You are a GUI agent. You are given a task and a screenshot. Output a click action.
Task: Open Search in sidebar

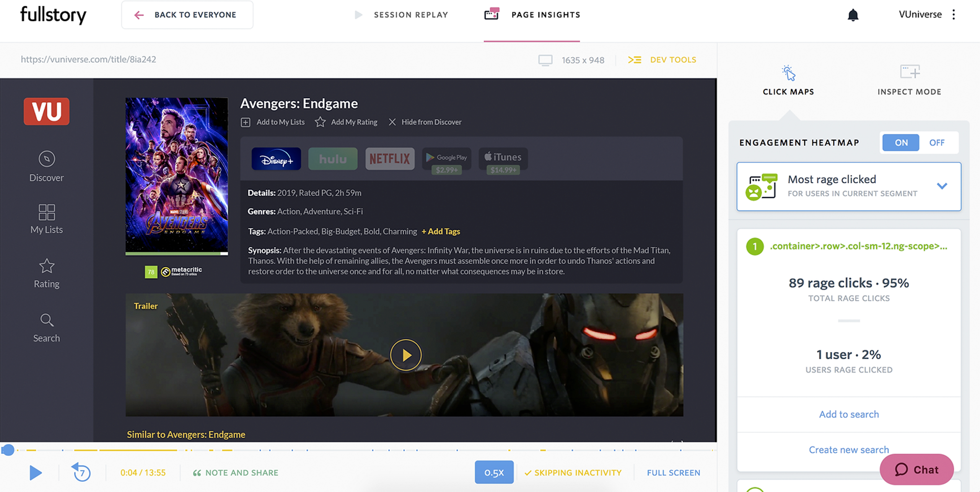[x=47, y=328]
